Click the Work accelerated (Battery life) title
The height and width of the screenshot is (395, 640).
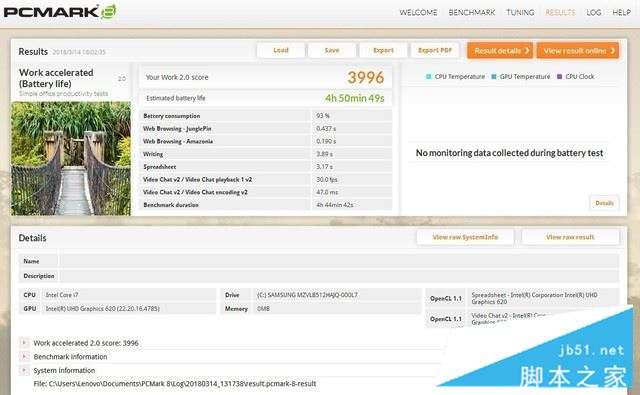(x=56, y=78)
